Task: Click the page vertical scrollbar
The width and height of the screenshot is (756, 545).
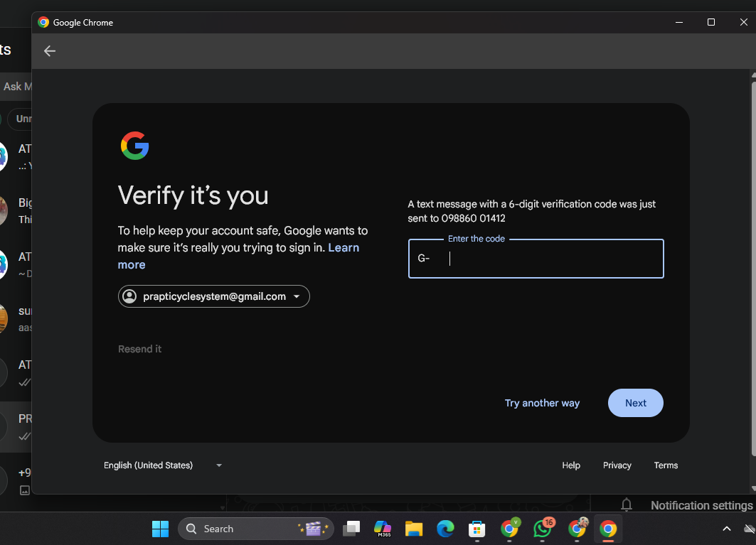Action: [753, 267]
